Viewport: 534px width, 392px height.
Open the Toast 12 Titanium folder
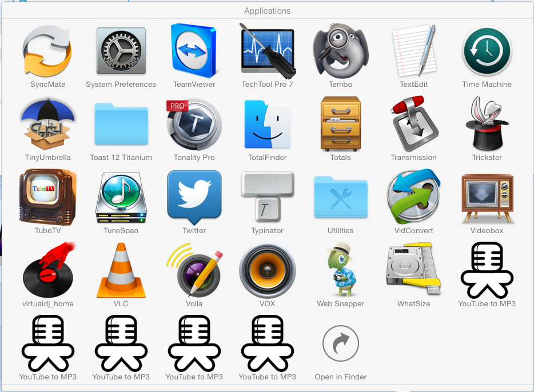pos(121,124)
